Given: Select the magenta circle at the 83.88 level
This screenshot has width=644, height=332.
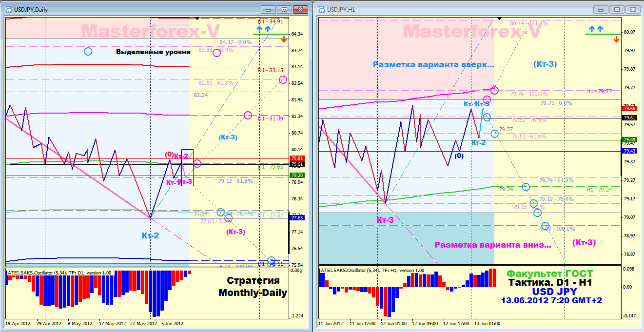Looking at the screenshot, I should [x=216, y=53].
